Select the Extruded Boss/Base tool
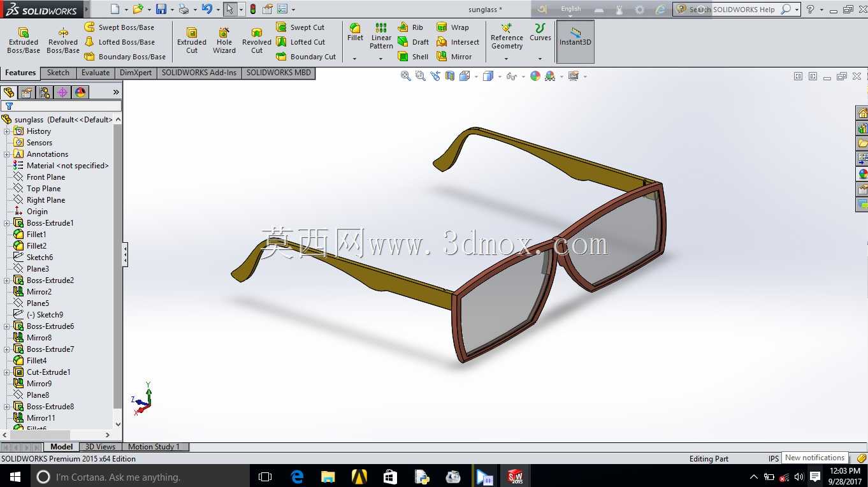The height and width of the screenshot is (487, 868). tap(24, 40)
